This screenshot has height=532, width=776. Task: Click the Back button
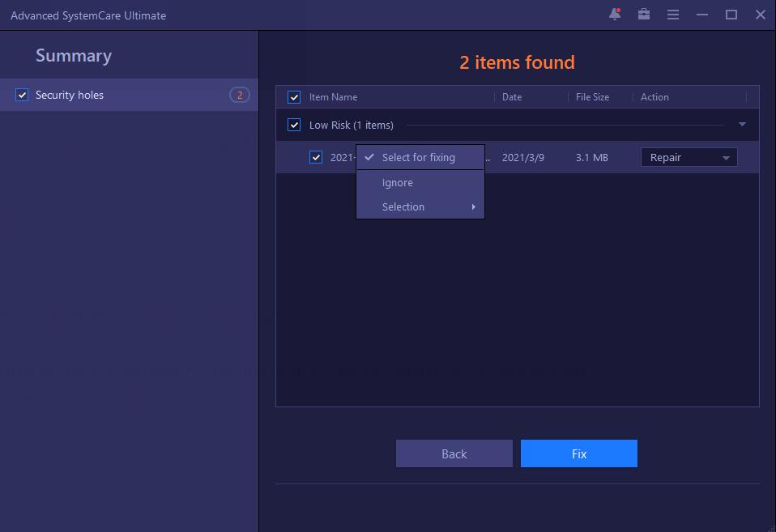(x=454, y=453)
